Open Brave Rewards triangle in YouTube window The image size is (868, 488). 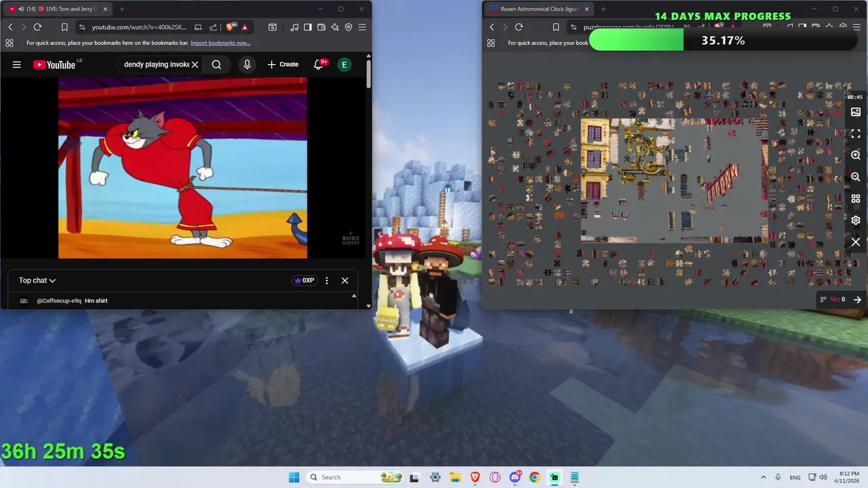click(244, 27)
